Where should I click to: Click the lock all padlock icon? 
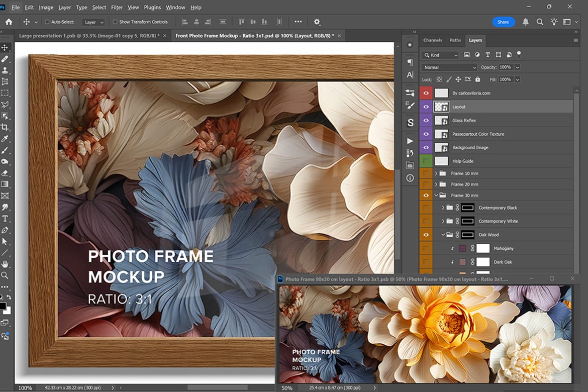click(x=477, y=79)
